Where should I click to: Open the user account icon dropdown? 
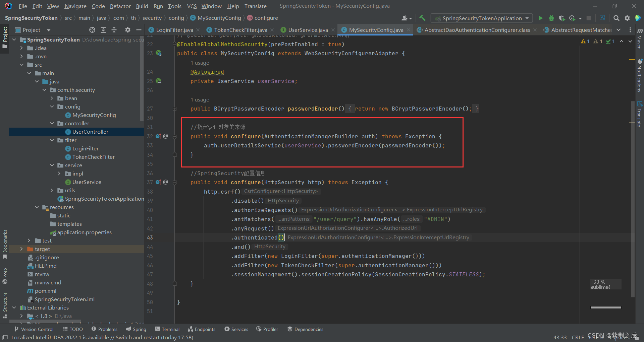click(x=407, y=18)
